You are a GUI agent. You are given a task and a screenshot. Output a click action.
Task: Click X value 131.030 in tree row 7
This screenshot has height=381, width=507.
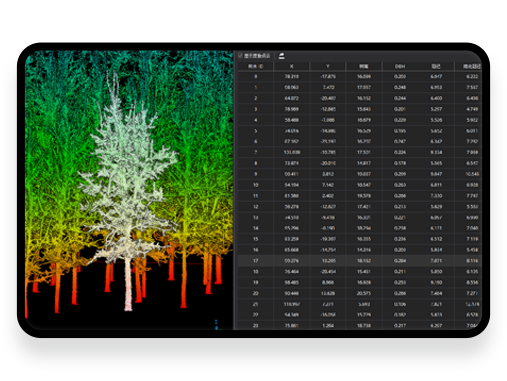click(x=292, y=152)
